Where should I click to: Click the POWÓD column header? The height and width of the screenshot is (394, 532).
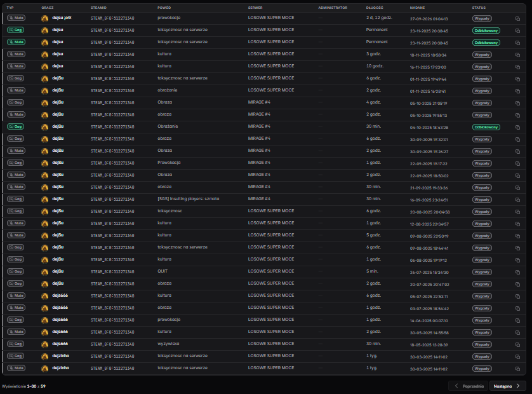164,8
